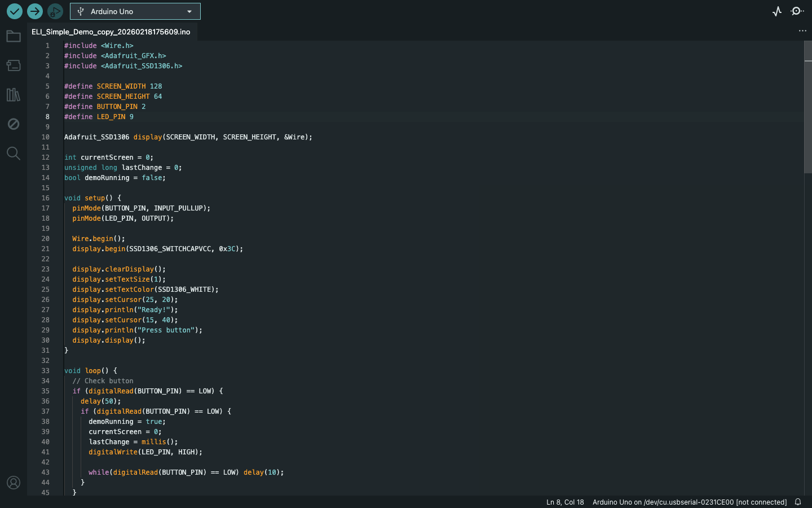812x508 pixels.
Task: Open the Search sidebar icon
Action: point(14,153)
